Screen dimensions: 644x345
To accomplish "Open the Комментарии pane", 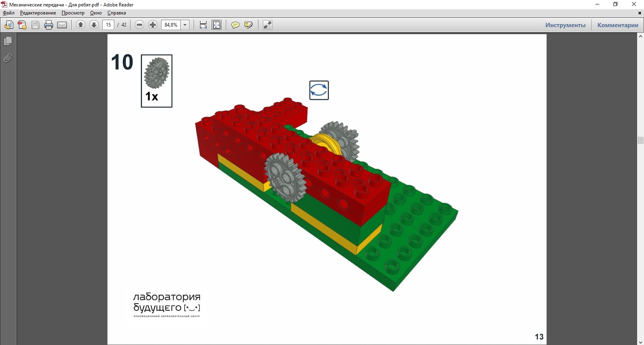I will [618, 25].
